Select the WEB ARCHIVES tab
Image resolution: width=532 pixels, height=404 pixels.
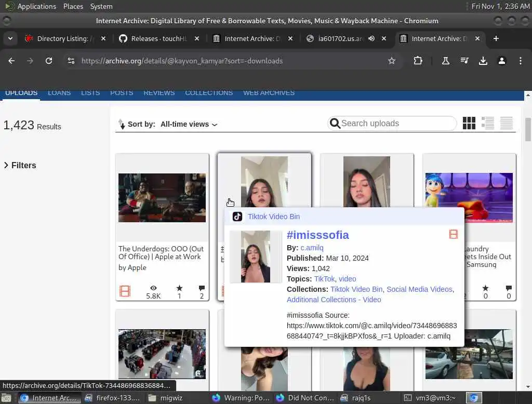click(x=269, y=93)
